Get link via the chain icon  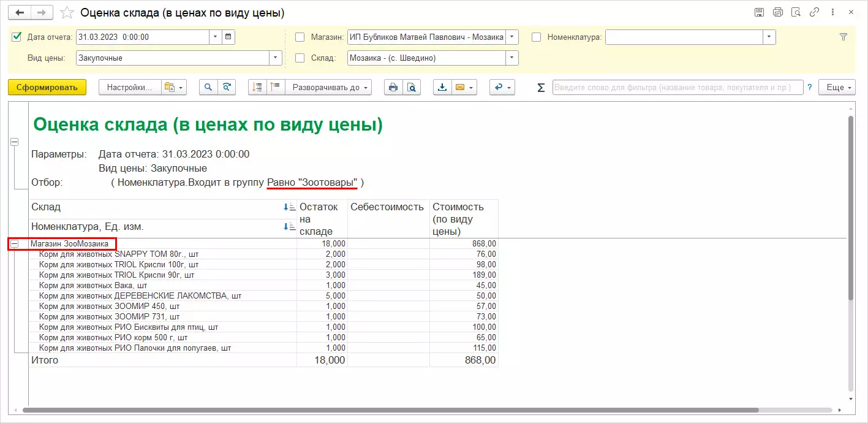[x=814, y=12]
